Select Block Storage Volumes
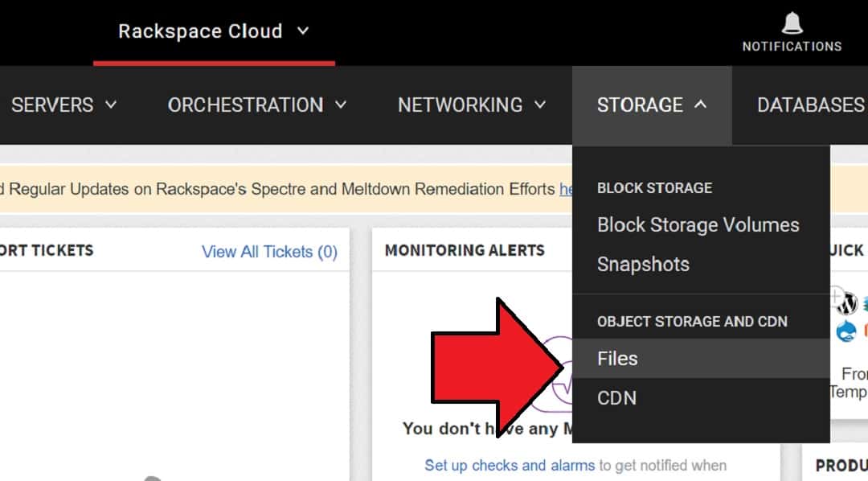868x481 pixels. point(698,225)
